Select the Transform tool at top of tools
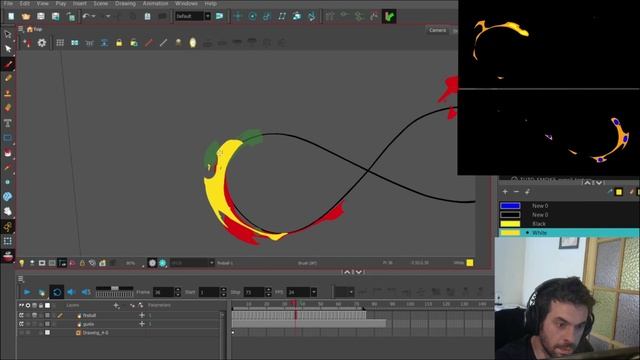This screenshot has width=640, height=360. point(8,34)
